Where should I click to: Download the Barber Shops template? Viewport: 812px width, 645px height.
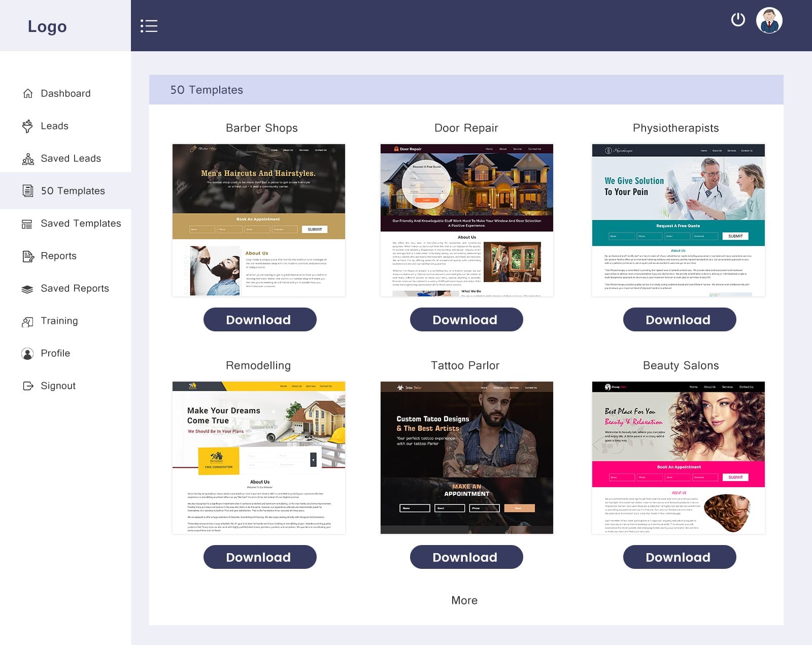click(x=260, y=320)
